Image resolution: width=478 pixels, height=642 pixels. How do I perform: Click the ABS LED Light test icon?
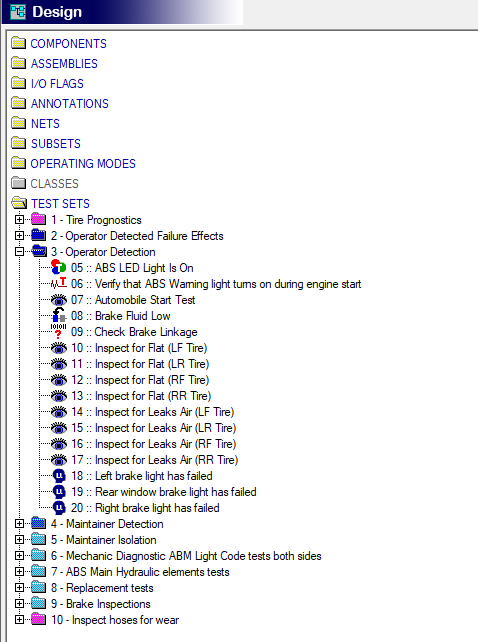pos(59,267)
